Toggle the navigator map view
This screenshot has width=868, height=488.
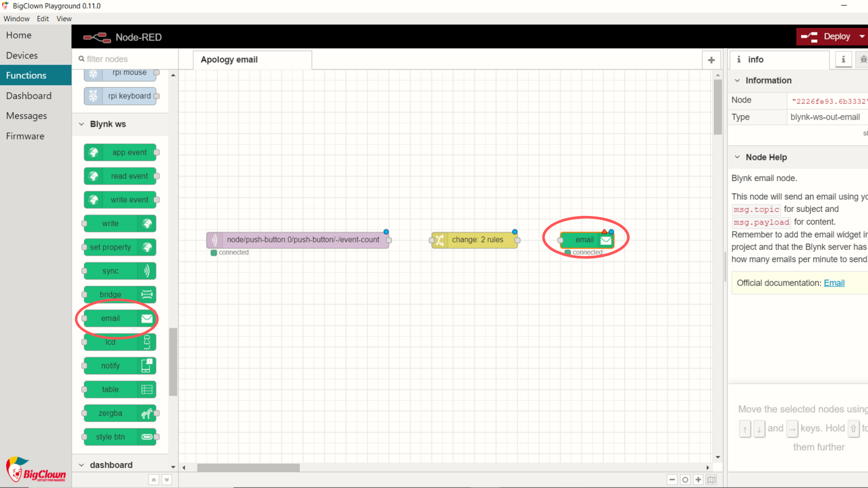point(712,480)
